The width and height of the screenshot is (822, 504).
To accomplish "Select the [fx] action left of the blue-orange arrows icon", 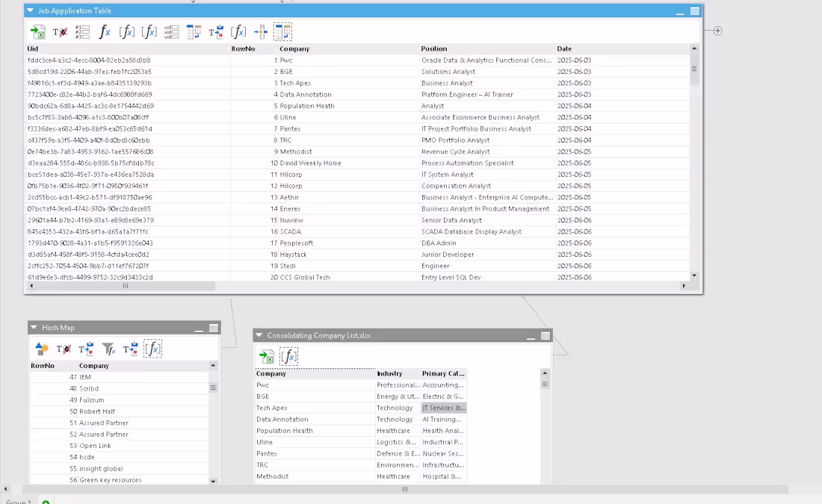I will (x=238, y=32).
